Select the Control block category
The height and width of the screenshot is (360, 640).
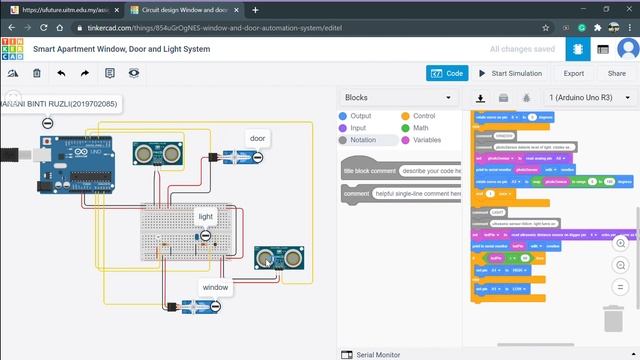point(418,116)
